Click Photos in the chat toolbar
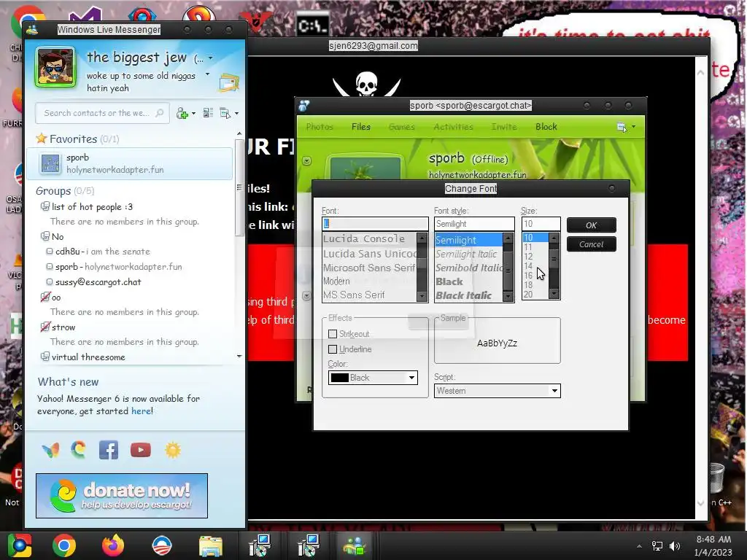The image size is (747, 560). [320, 127]
